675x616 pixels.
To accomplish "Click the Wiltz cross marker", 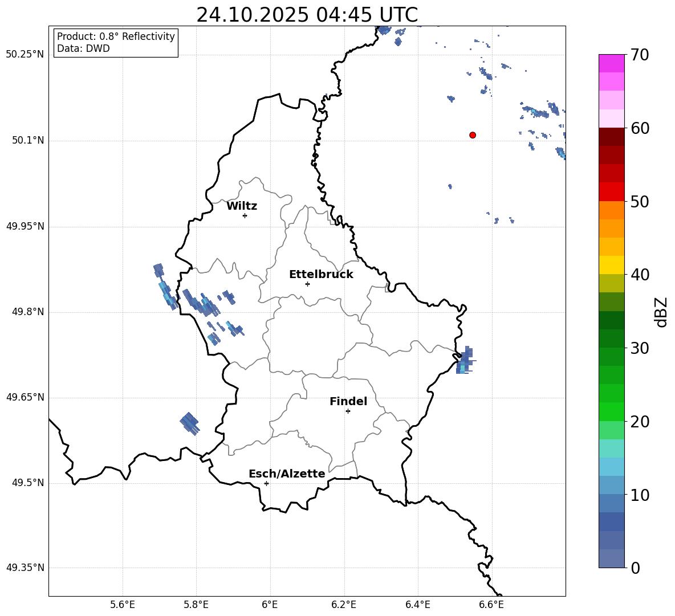I will pyautogui.click(x=245, y=216).
